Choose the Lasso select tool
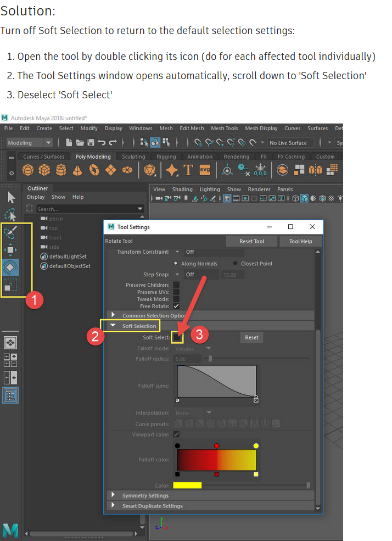 pyautogui.click(x=11, y=215)
